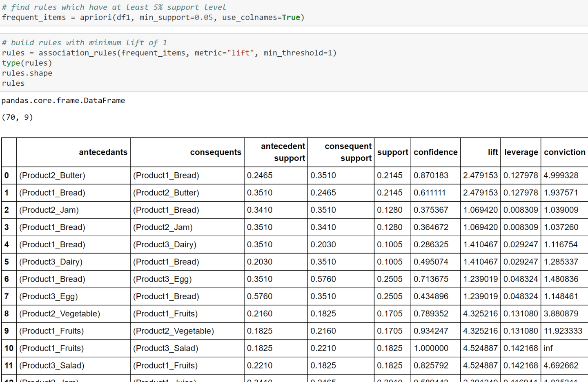Click row index 10 label

tap(9, 349)
